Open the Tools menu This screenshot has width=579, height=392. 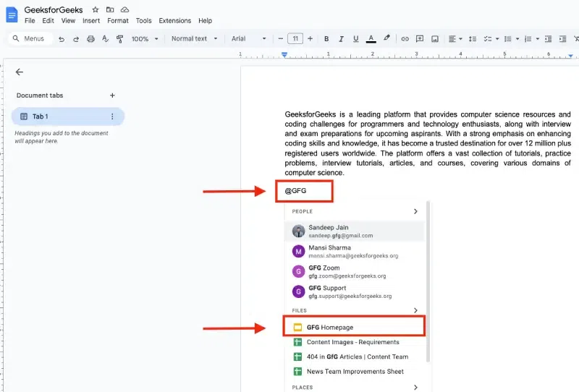click(x=143, y=21)
